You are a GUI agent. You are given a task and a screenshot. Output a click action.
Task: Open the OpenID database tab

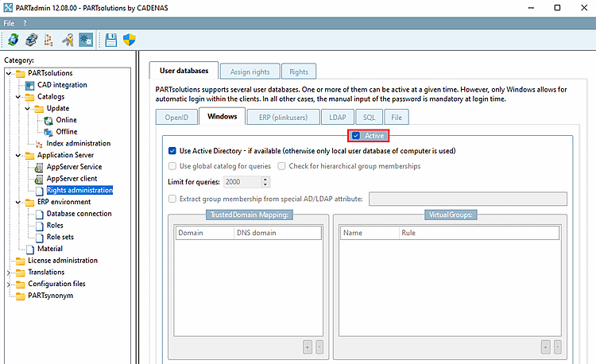176,118
